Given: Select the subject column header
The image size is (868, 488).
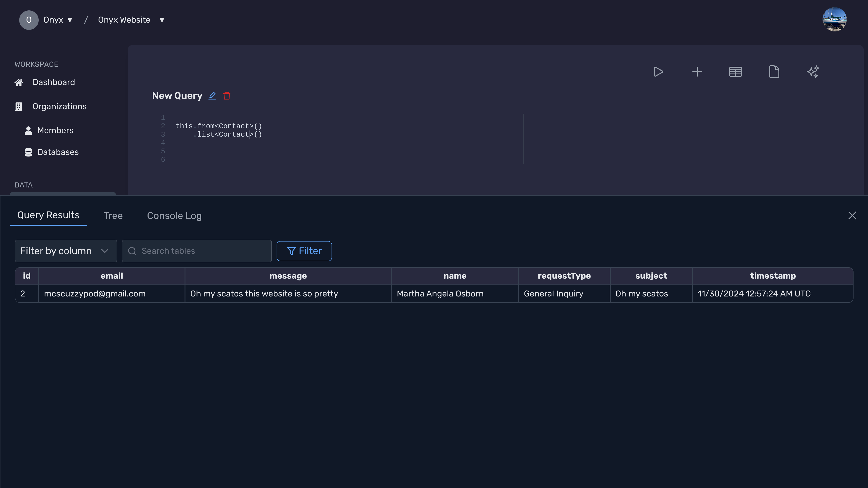Looking at the screenshot, I should click(651, 276).
